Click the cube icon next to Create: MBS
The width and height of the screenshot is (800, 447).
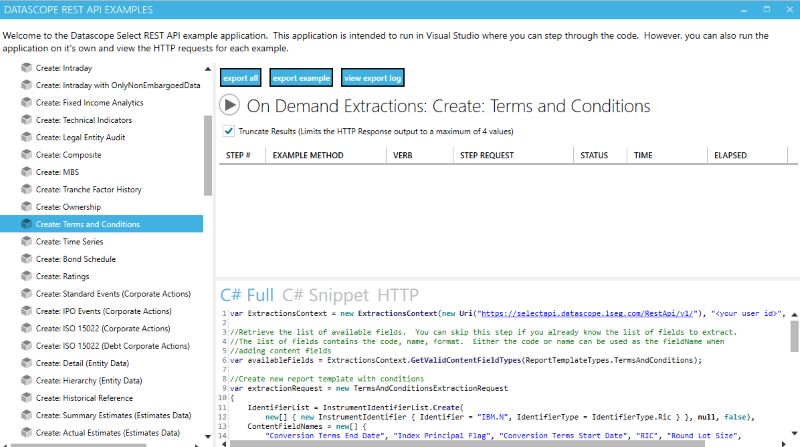pyautogui.click(x=26, y=172)
